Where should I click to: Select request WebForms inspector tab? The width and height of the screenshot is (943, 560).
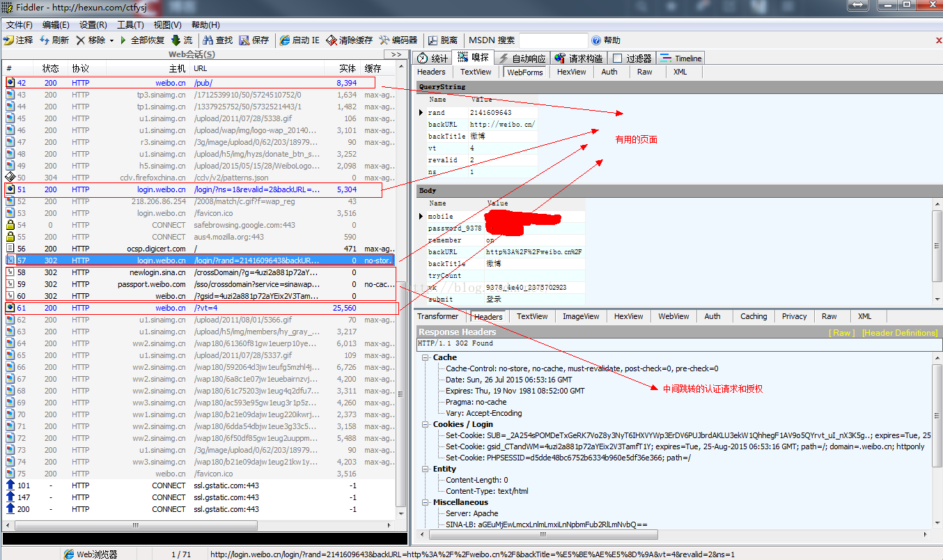[524, 72]
